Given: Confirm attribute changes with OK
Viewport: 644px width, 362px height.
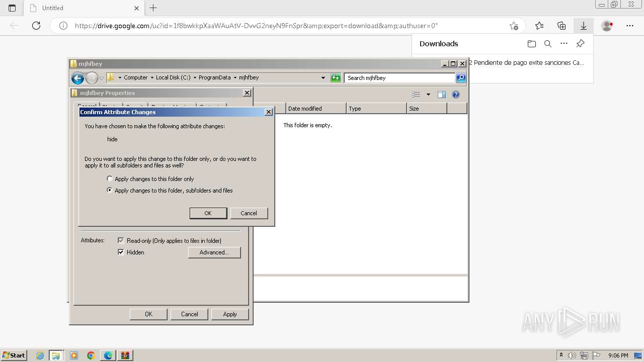Looking at the screenshot, I should pyautogui.click(x=208, y=213).
